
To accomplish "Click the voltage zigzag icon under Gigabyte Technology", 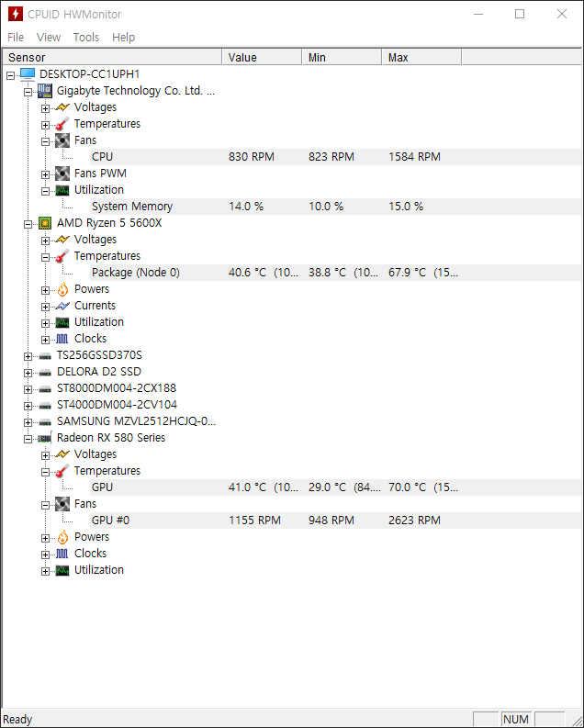I will 62,107.
